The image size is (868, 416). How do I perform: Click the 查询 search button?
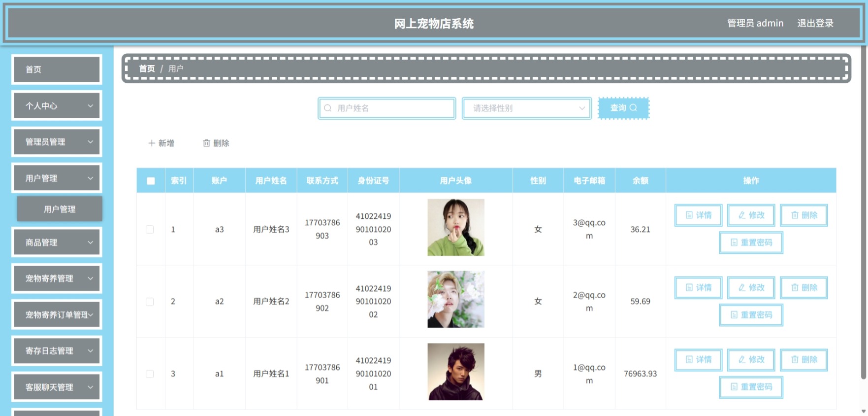(623, 108)
